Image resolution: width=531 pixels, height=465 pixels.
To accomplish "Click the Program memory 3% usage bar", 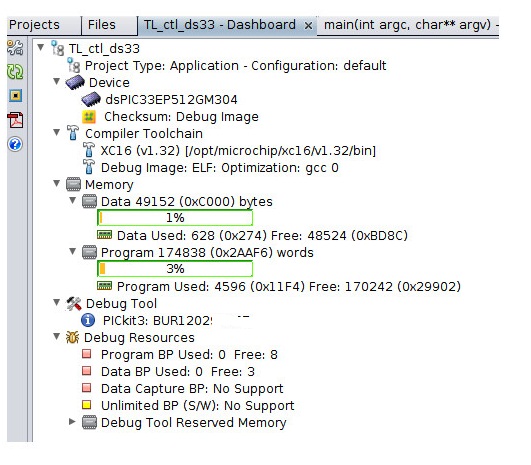I will 175,269.
